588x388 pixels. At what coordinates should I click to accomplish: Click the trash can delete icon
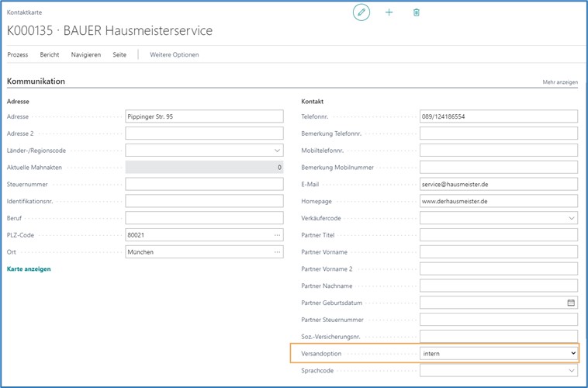417,12
